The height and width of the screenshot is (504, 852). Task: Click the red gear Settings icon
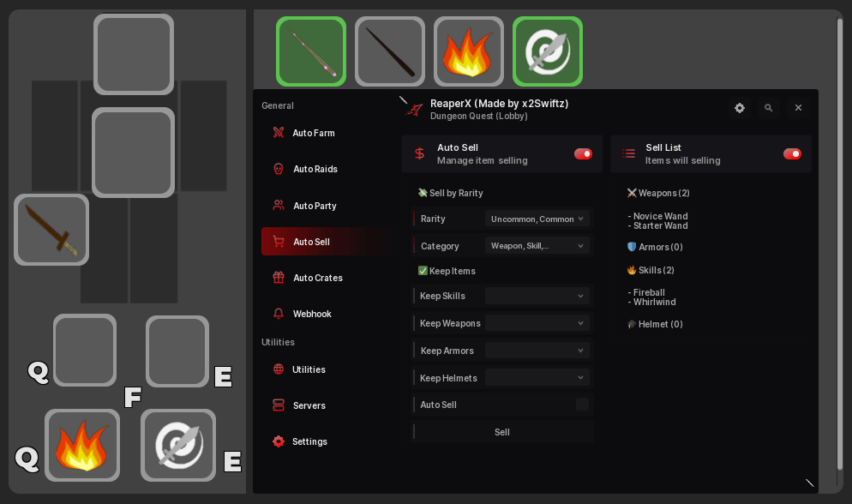pyautogui.click(x=279, y=441)
